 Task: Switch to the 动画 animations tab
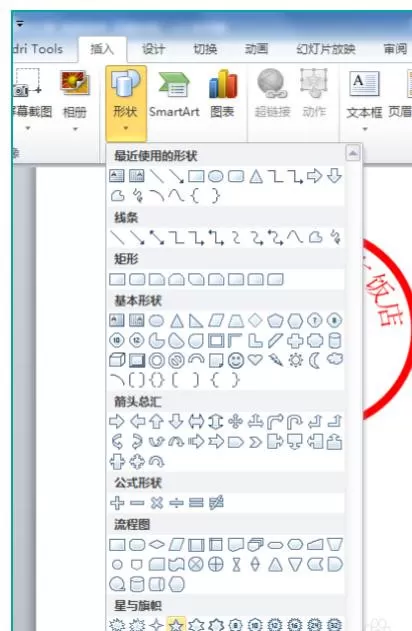click(x=257, y=49)
